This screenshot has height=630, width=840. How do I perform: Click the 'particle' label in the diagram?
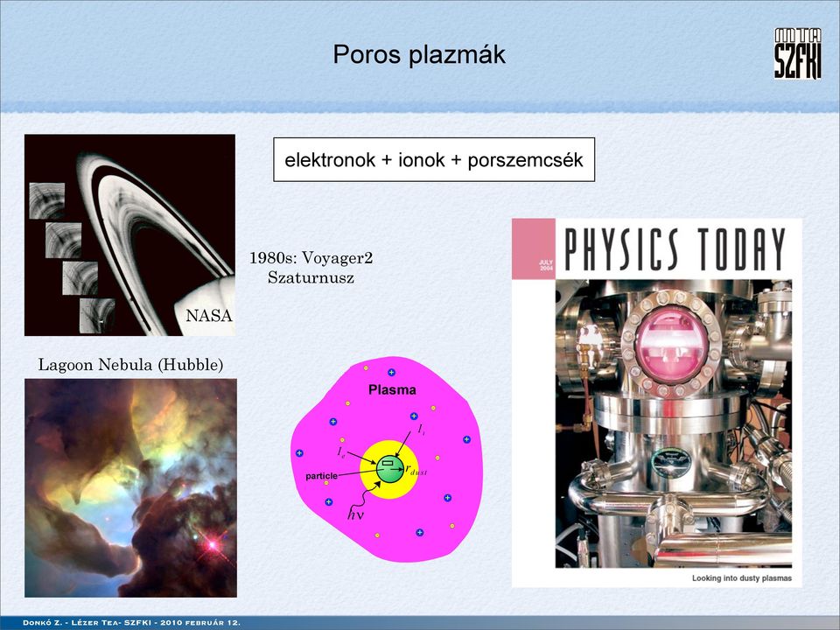321,476
